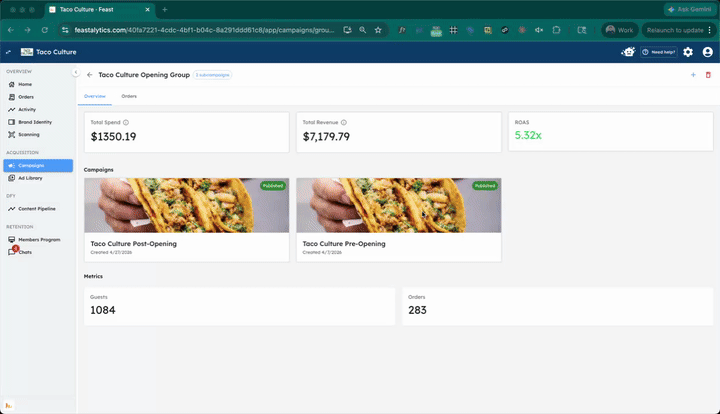Open browser extensions puzzle icon
720x414 pixels.
point(556,30)
